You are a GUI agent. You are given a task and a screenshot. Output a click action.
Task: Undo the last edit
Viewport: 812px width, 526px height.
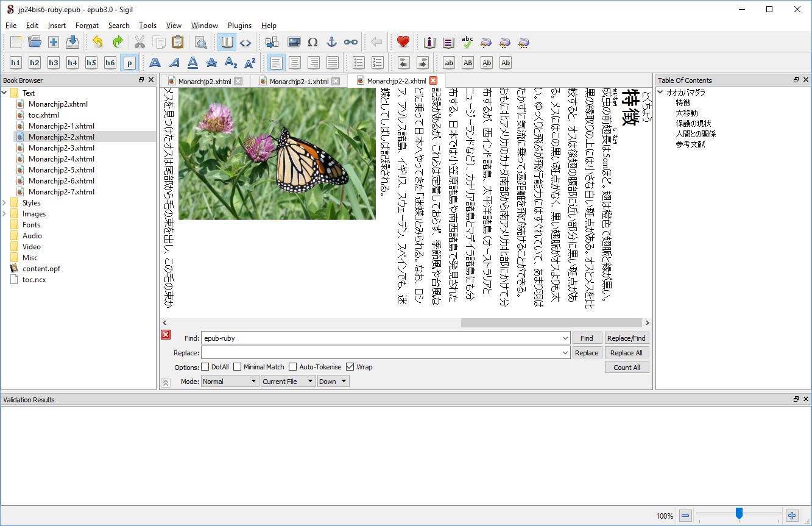click(98, 42)
